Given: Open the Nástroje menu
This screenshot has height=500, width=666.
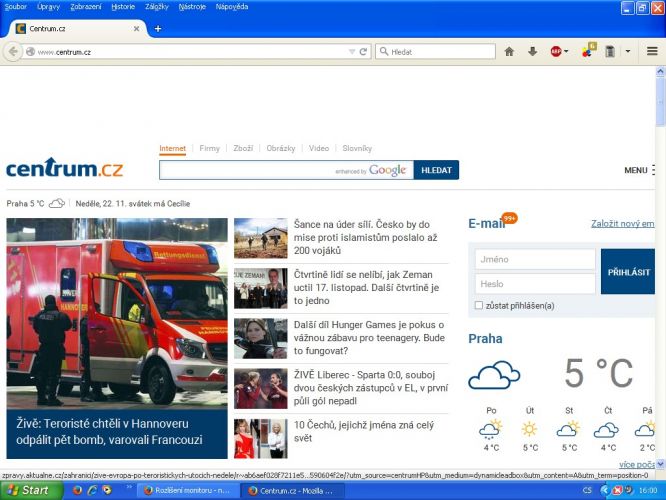Looking at the screenshot, I should [192, 7].
